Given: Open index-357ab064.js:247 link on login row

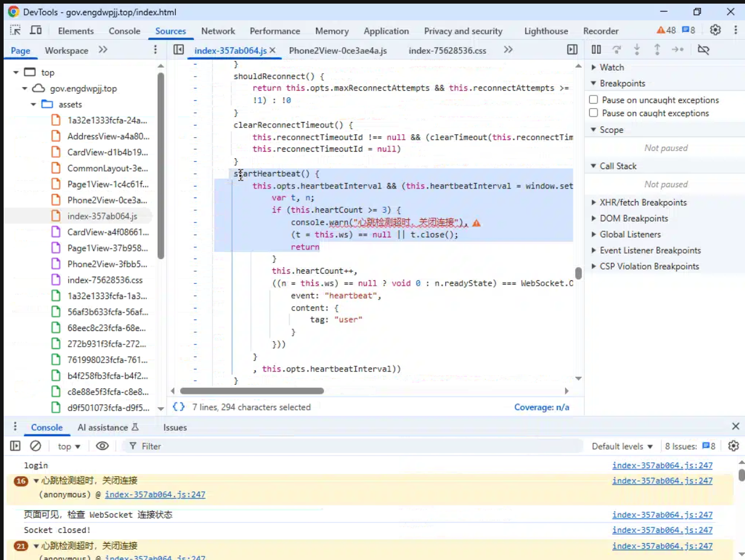Looking at the screenshot, I should (x=662, y=465).
